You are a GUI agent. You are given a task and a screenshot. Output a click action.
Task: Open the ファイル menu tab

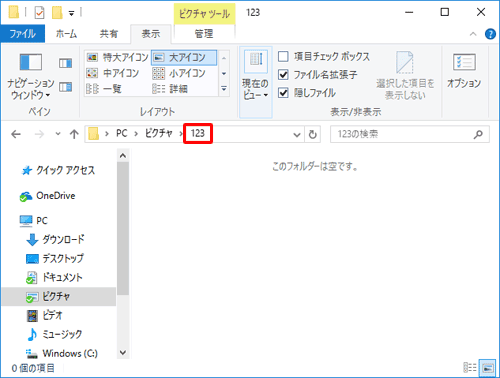pyautogui.click(x=22, y=34)
